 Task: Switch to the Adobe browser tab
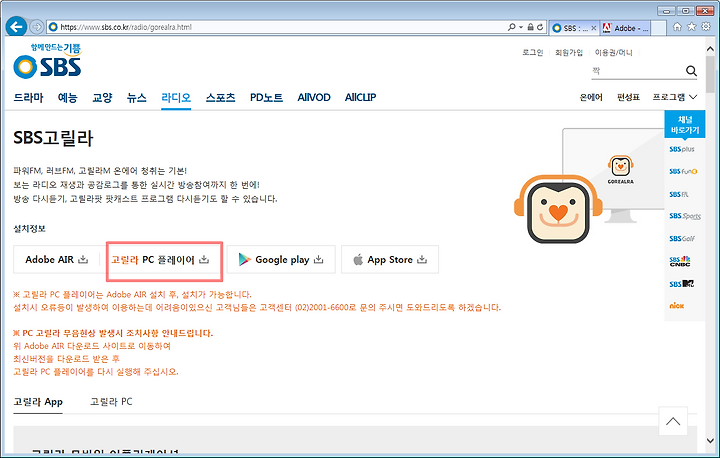[625, 28]
